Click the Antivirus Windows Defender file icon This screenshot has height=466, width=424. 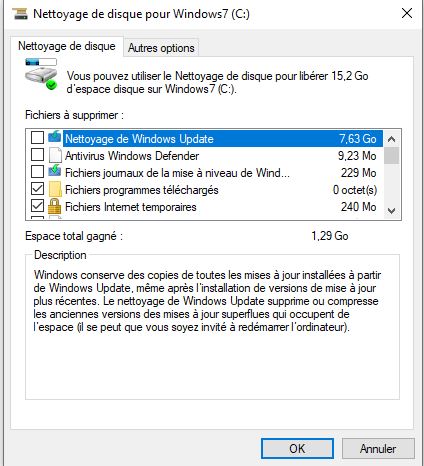coord(55,155)
